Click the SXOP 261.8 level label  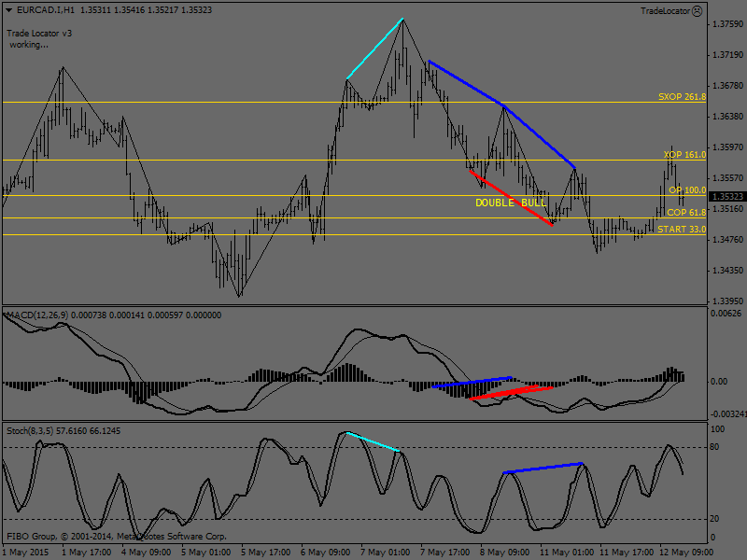coord(682,96)
